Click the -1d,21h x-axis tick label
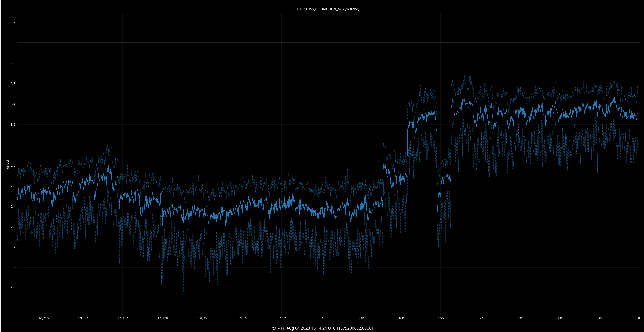 tap(43, 318)
